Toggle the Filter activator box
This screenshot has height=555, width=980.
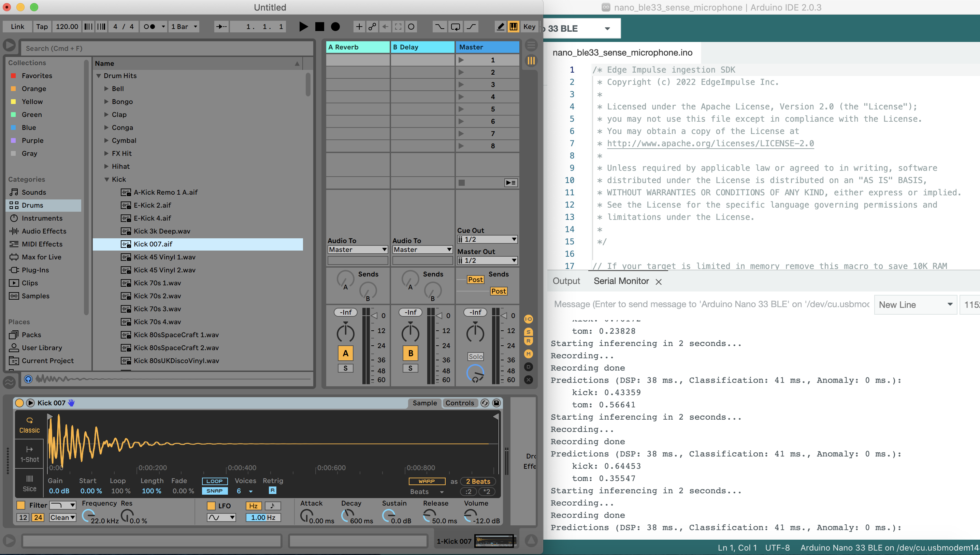point(21,505)
